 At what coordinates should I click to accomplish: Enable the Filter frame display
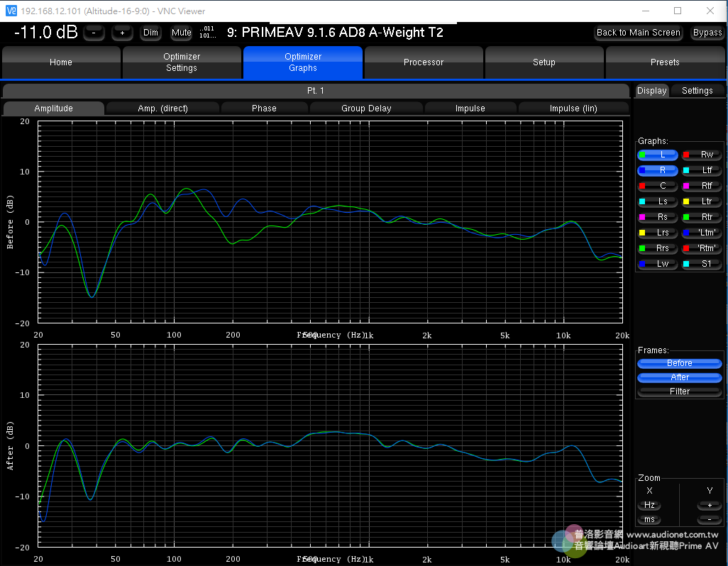679,391
